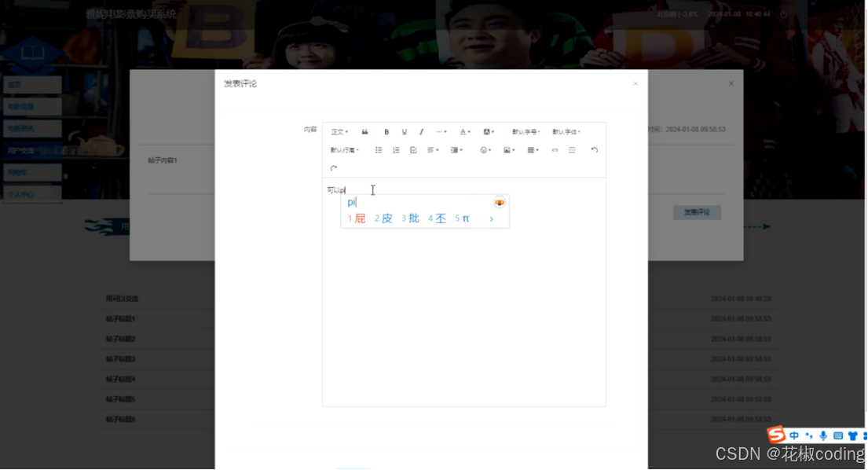Select the pinyin candidate 皮
The image size is (868, 470).
[x=386, y=218]
